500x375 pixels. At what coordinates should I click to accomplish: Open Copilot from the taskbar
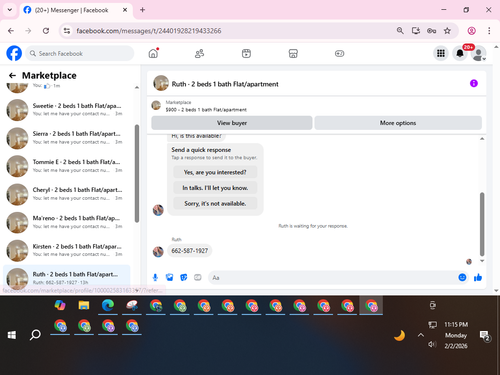[60, 305]
